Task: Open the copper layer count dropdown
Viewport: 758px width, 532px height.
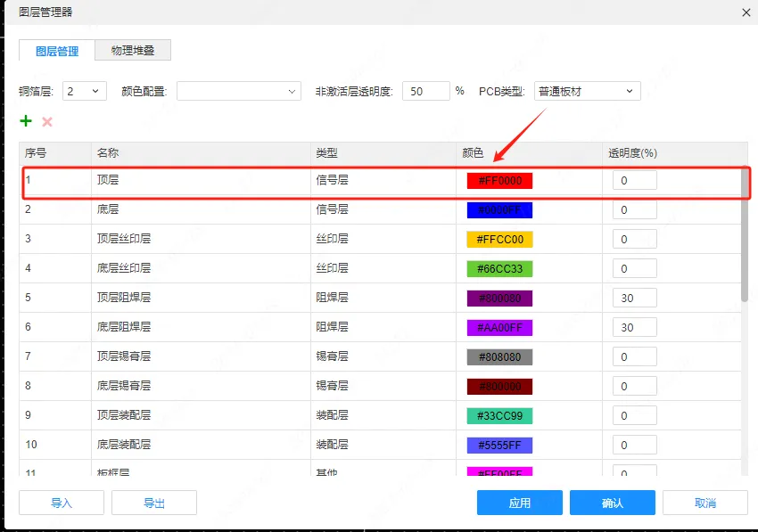Action: [x=85, y=91]
